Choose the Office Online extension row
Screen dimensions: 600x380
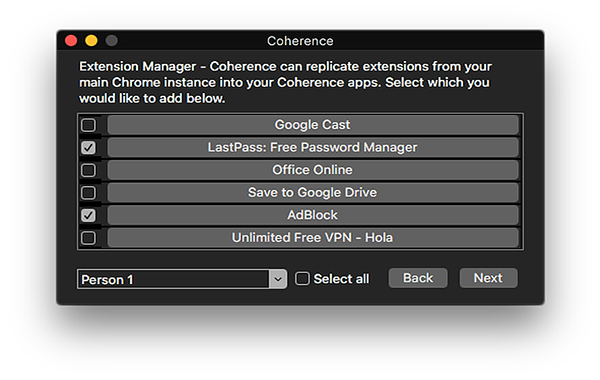click(x=313, y=170)
